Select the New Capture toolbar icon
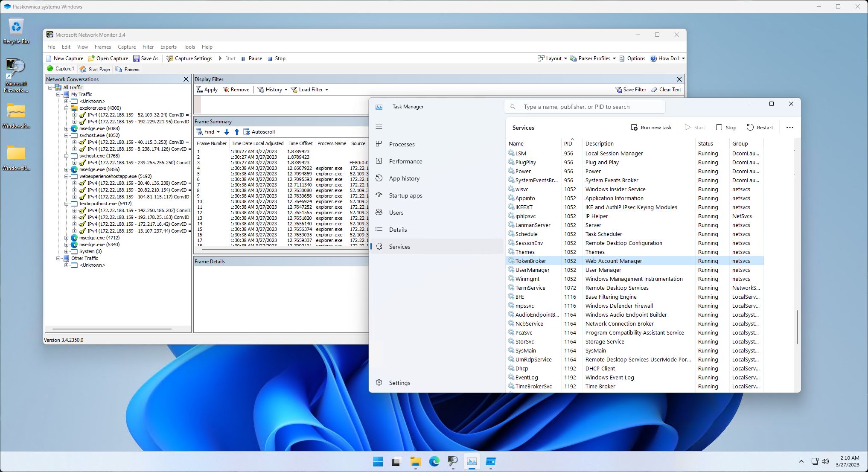Screen dimensions: 868x472 coord(64,58)
